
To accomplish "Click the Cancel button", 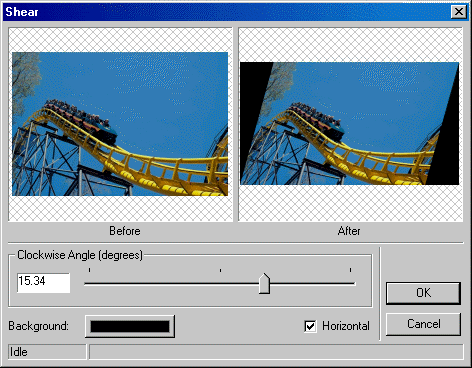I will 423,324.
